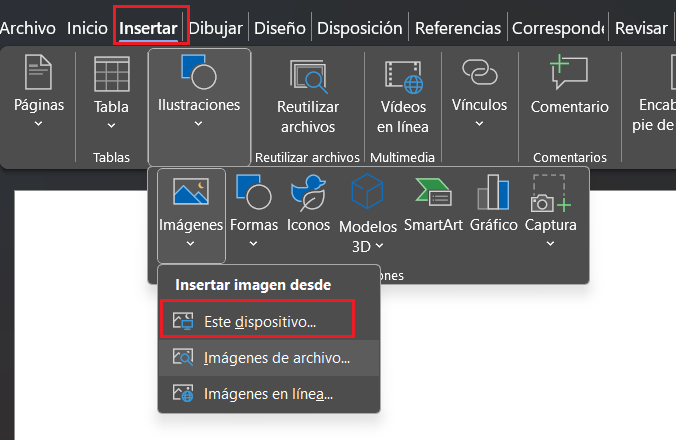Click the Iconos duck icon

click(x=308, y=192)
